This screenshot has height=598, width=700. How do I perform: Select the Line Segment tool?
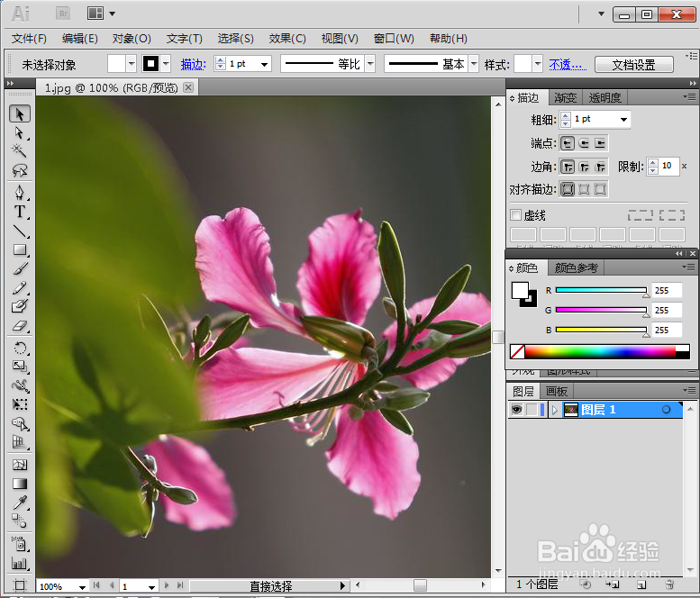point(20,231)
